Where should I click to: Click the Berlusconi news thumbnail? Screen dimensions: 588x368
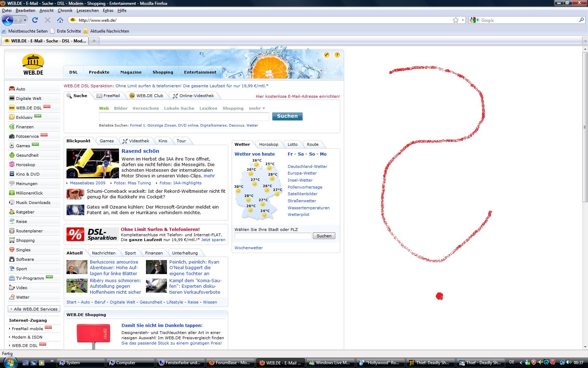(x=77, y=267)
